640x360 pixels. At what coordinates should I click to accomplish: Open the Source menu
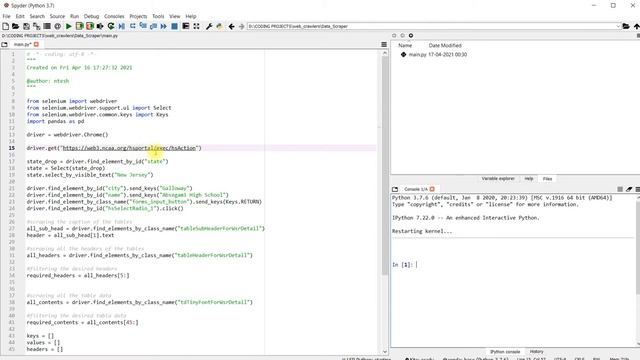pos(58,16)
